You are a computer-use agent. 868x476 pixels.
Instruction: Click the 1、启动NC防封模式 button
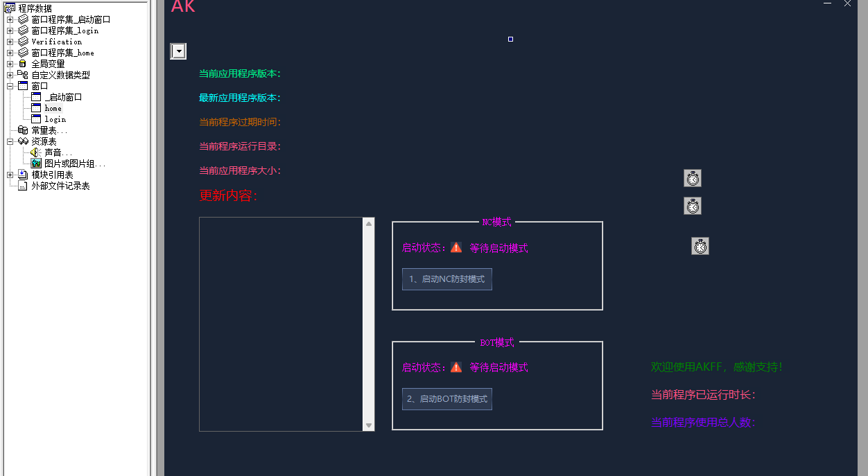[447, 279]
